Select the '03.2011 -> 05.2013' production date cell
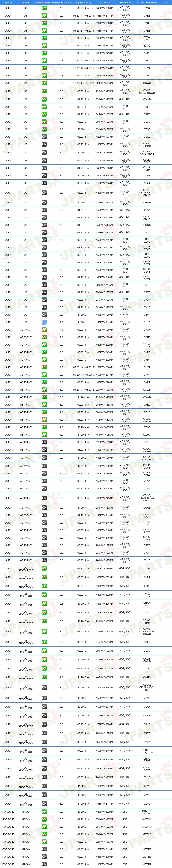The image size is (172, 868). tap(84, 15)
